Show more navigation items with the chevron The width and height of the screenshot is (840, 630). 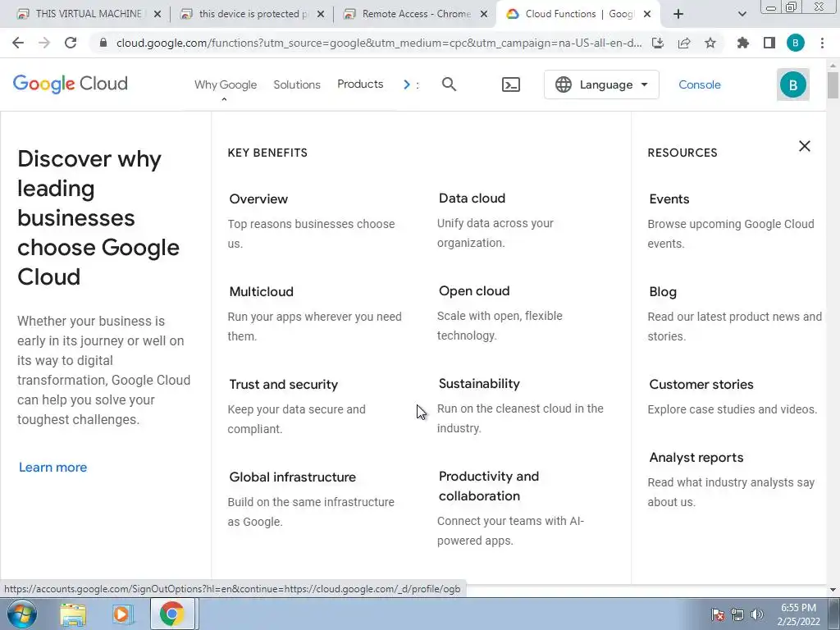click(x=407, y=84)
